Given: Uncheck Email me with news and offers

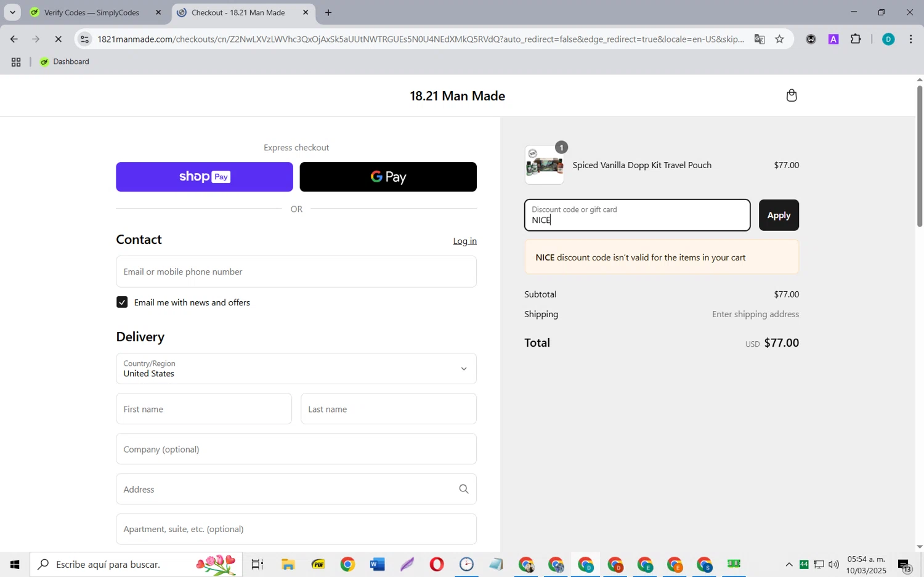Looking at the screenshot, I should 122,302.
